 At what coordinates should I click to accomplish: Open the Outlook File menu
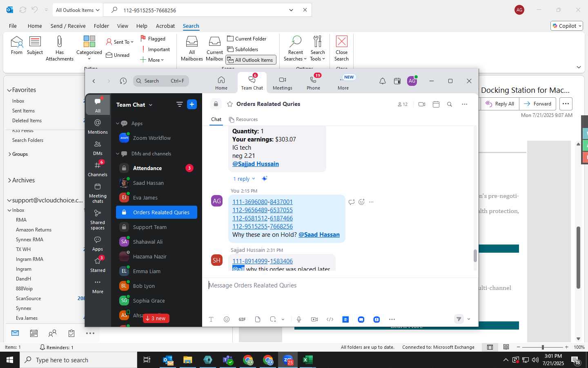[13, 26]
